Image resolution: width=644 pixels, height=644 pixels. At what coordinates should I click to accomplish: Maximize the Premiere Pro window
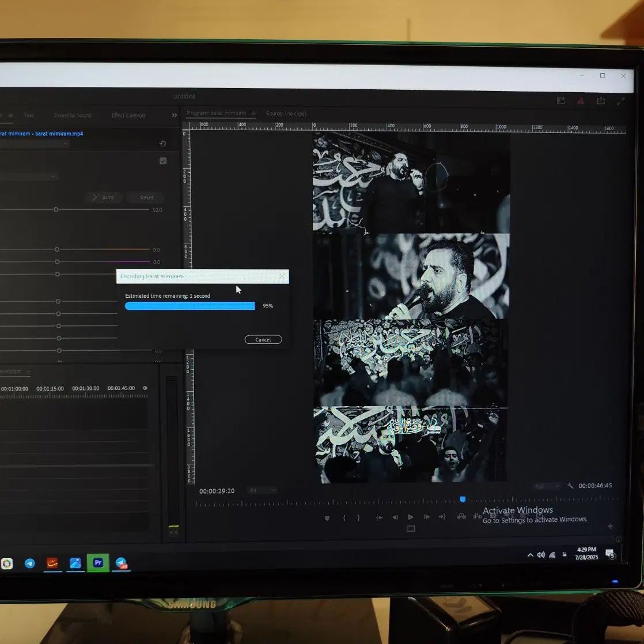(x=603, y=75)
